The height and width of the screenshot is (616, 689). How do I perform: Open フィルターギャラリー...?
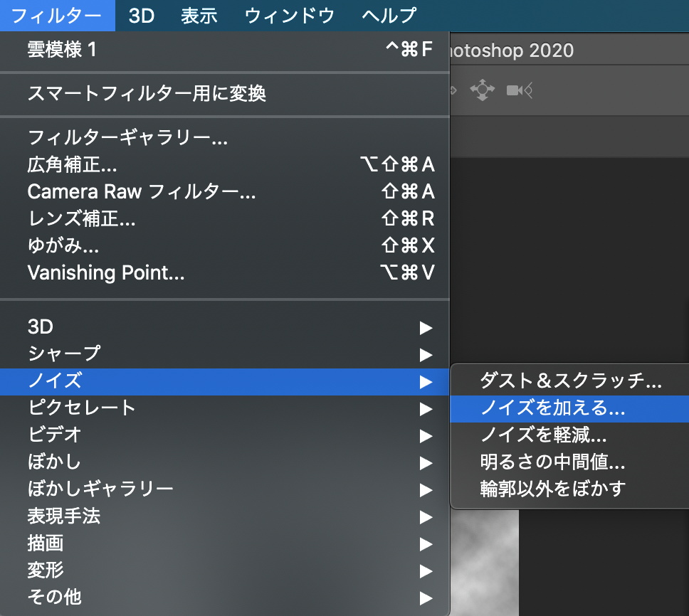click(x=224, y=137)
